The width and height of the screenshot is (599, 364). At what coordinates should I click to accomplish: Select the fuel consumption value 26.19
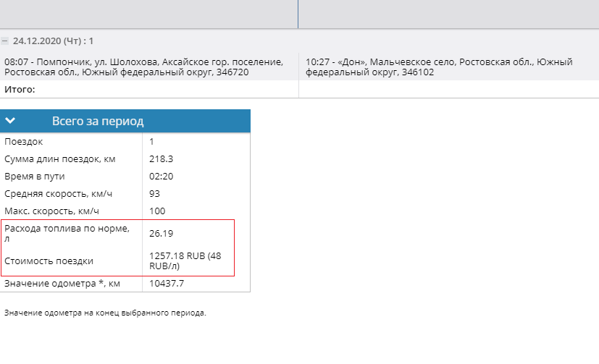click(x=162, y=233)
